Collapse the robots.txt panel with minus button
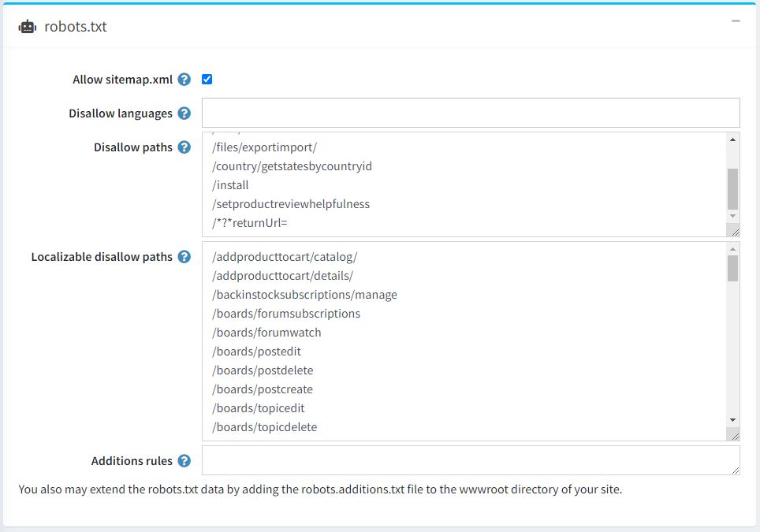Image resolution: width=760 pixels, height=532 pixels. (736, 21)
